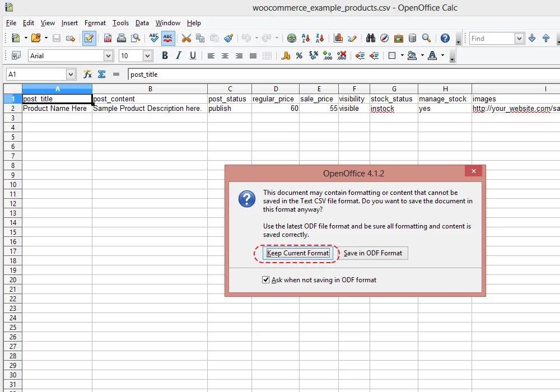Click Keep Current Format button
This screenshot has width=560, height=392.
point(298,253)
